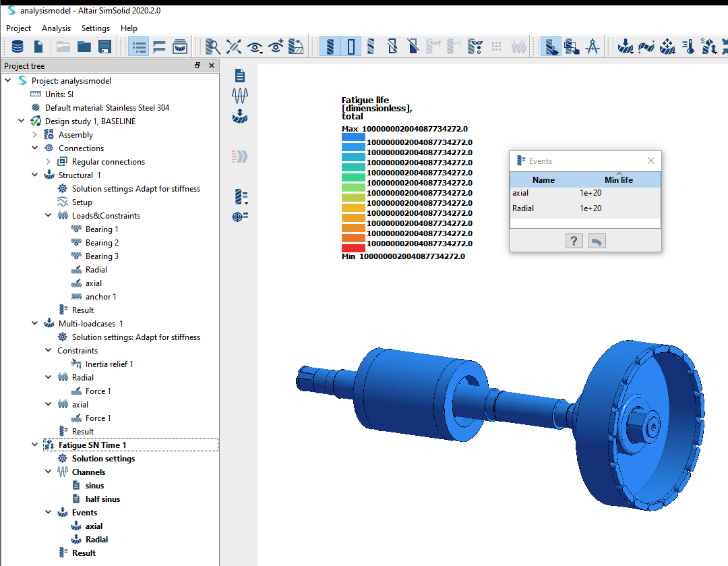Screen dimensions: 728x566
Task: Collapse the Multi-loadcases 1 branch
Action: [35, 323]
